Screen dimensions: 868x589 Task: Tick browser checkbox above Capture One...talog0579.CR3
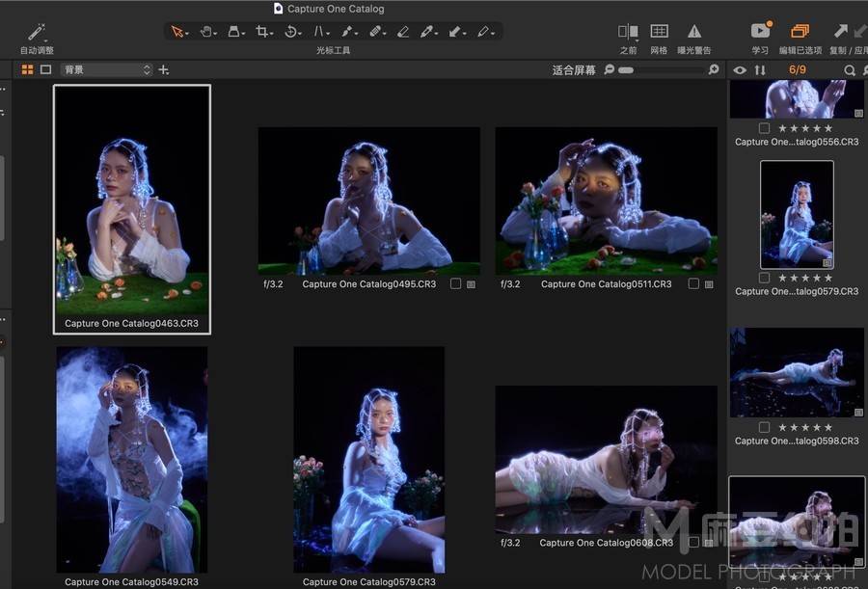(764, 278)
